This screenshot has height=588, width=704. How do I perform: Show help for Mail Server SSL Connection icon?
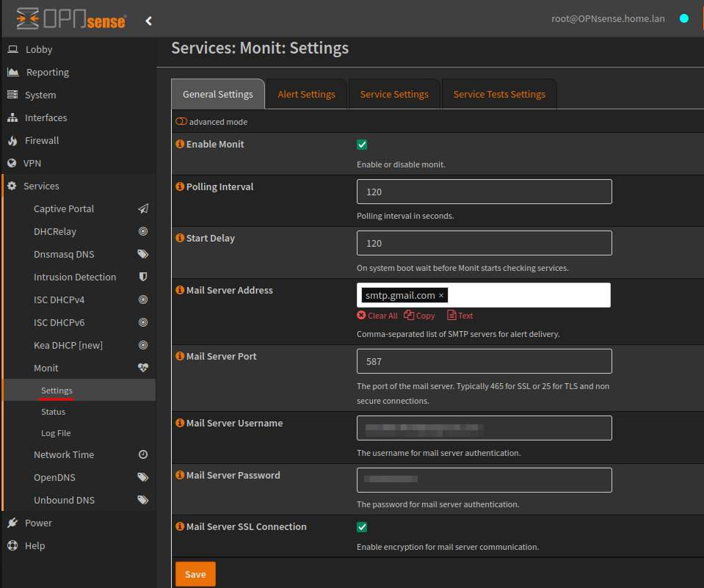click(180, 527)
